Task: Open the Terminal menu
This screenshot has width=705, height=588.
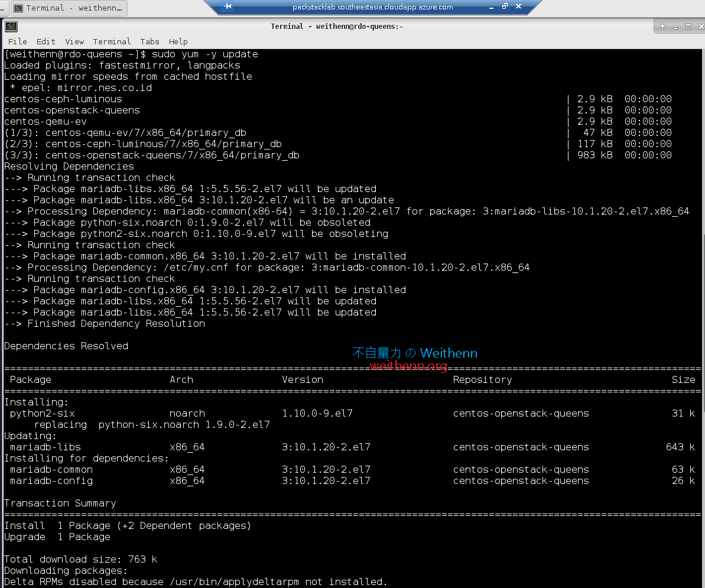Action: (112, 42)
